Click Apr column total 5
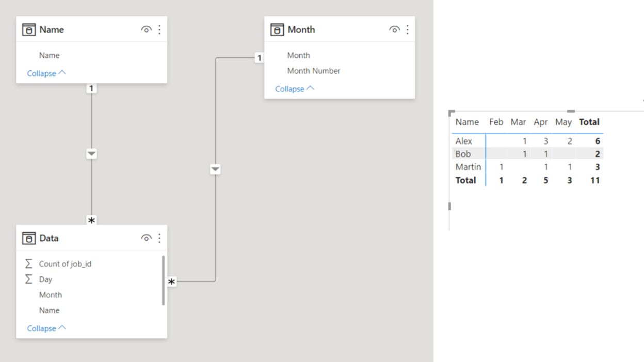644x362 pixels. coord(545,180)
